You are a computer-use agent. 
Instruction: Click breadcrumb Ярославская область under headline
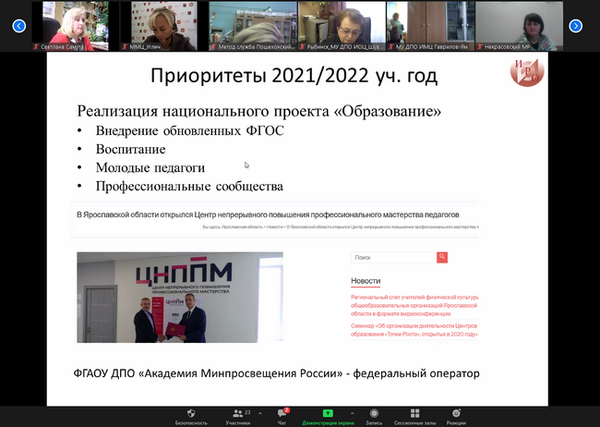(x=242, y=227)
